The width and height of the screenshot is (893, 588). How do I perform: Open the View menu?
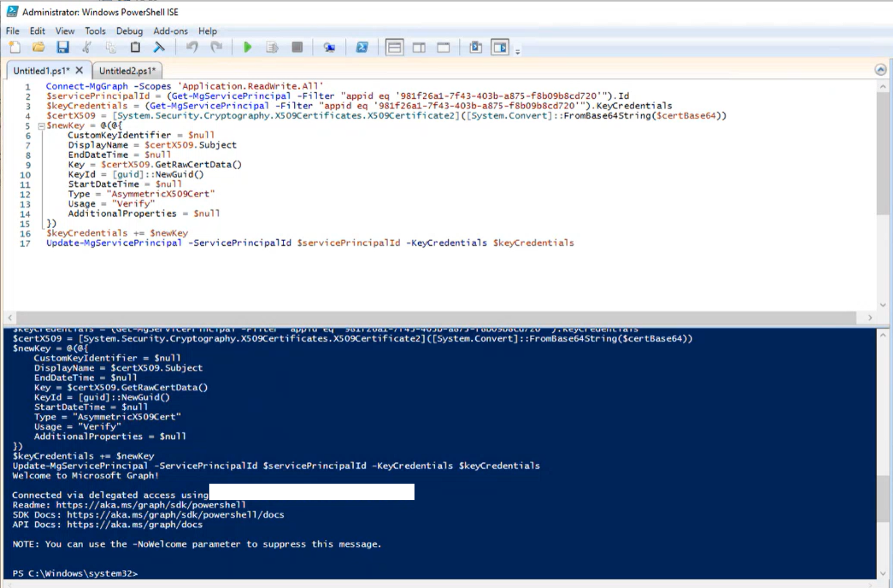point(65,30)
